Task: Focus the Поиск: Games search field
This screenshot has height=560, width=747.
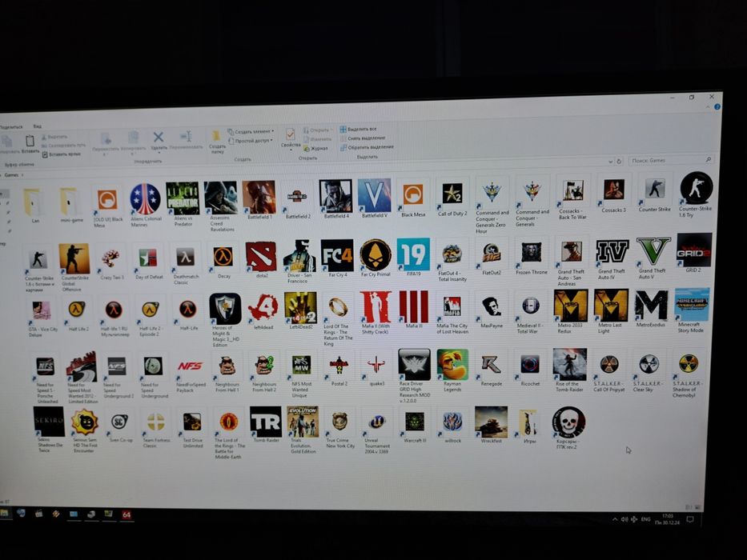Action: point(671,161)
